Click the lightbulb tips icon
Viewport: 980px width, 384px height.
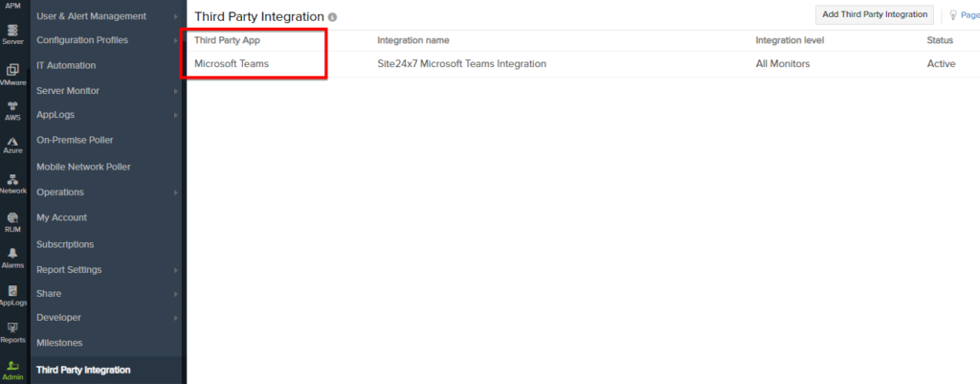(x=953, y=14)
